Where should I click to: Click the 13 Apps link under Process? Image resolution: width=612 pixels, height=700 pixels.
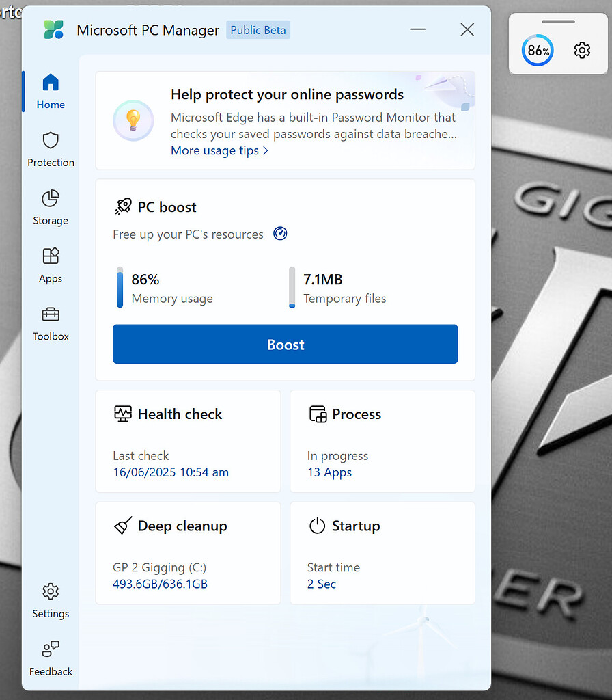329,472
